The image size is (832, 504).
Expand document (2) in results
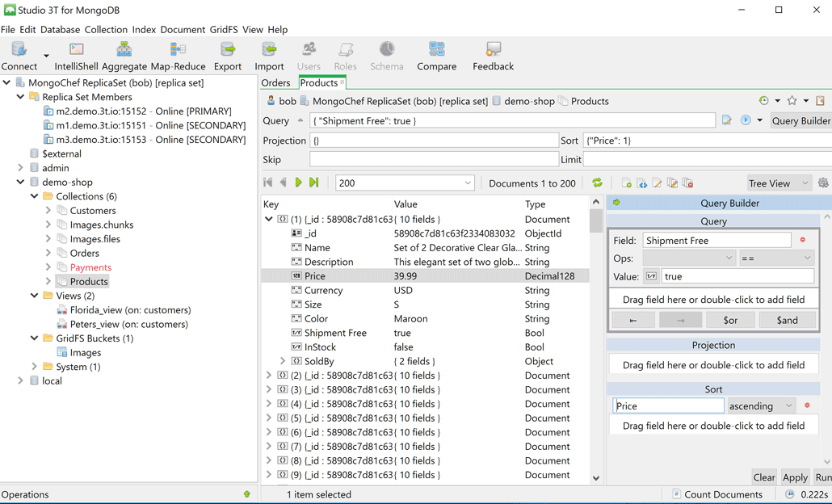[x=268, y=375]
